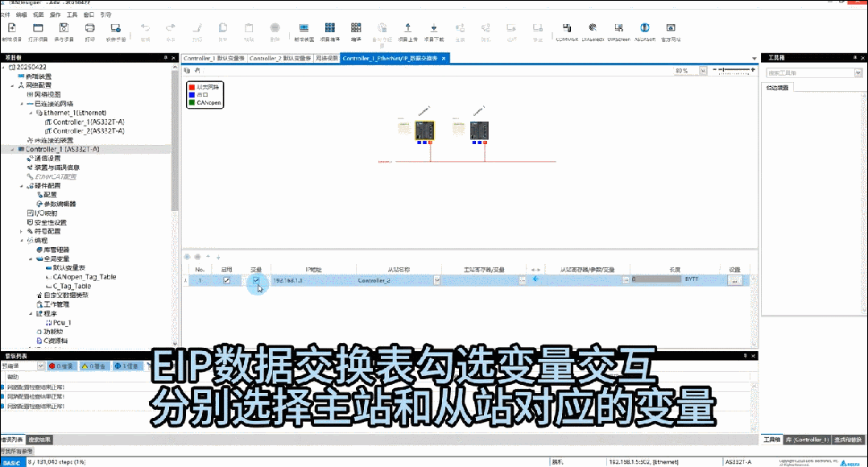
Task: Click the scan devices (monitor) toolbar icon
Action: click(x=304, y=28)
